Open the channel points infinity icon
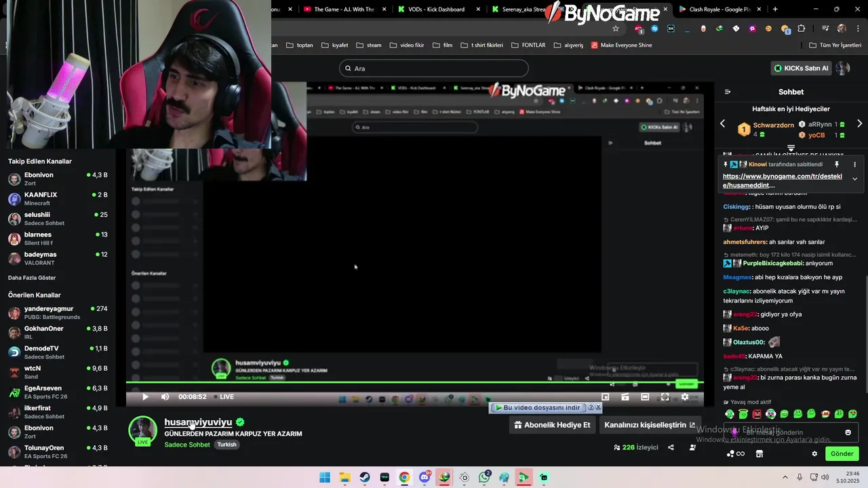868x488 pixels. pos(736,453)
